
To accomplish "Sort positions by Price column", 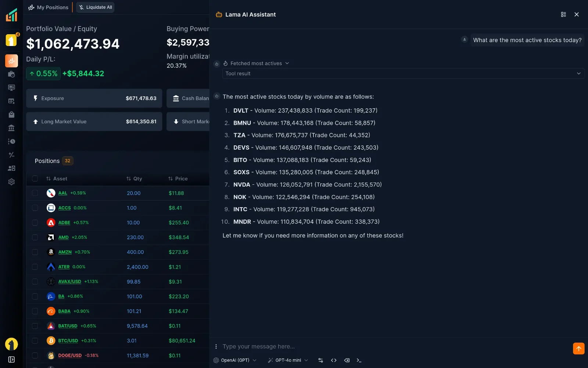I will pos(178,178).
